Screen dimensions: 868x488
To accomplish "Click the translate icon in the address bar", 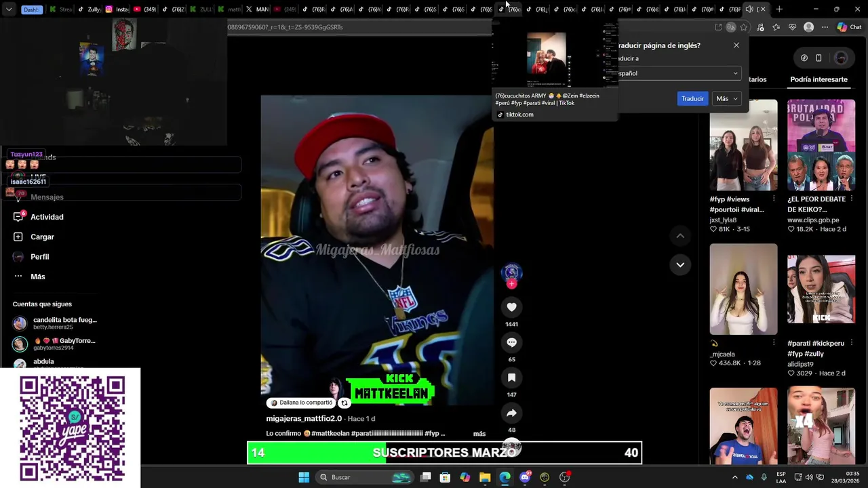I will (731, 27).
